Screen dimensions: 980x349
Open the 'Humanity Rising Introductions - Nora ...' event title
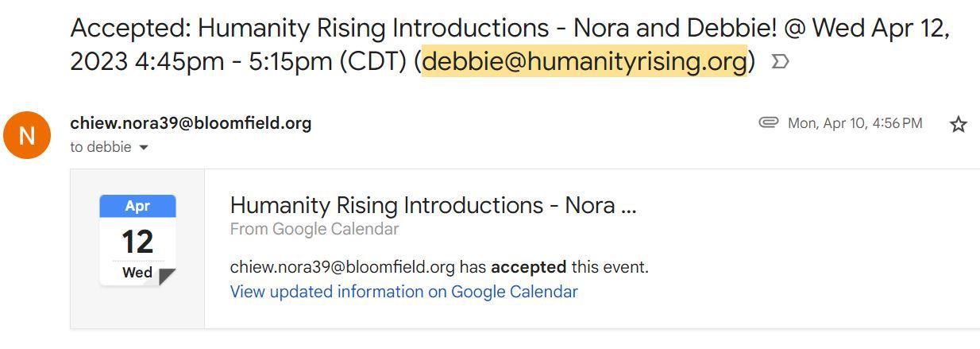pyautogui.click(x=433, y=205)
